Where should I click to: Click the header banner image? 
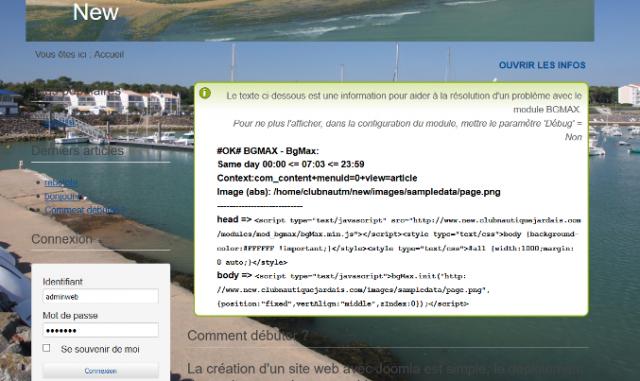[x=310, y=20]
